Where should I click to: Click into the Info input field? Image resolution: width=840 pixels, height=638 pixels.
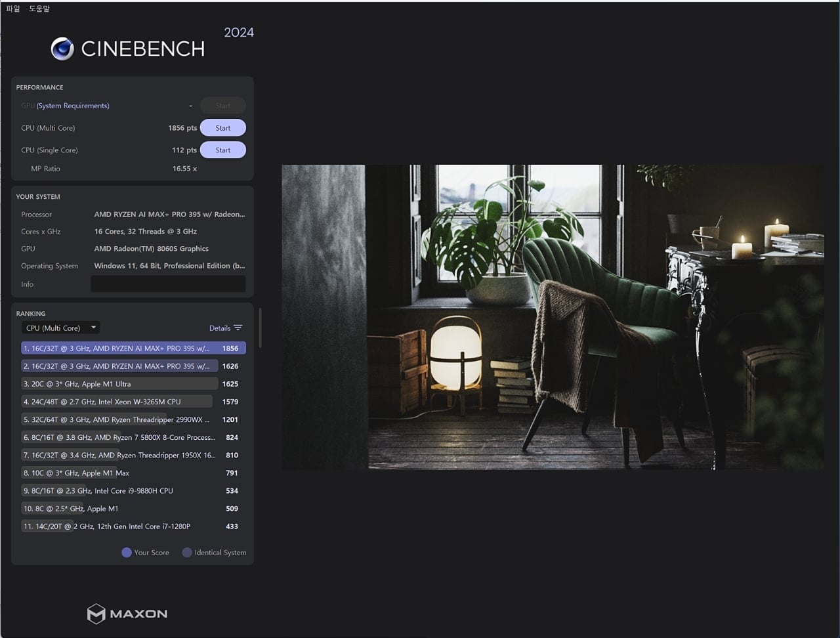(168, 284)
